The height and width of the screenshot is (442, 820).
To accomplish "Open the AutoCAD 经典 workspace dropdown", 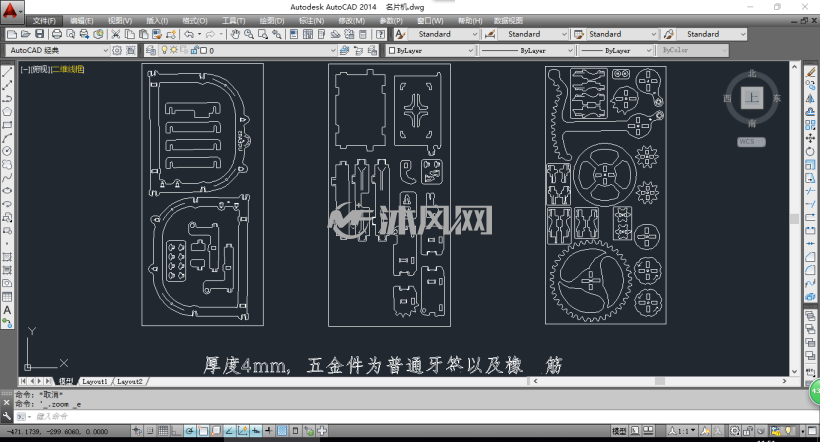I will pos(58,50).
